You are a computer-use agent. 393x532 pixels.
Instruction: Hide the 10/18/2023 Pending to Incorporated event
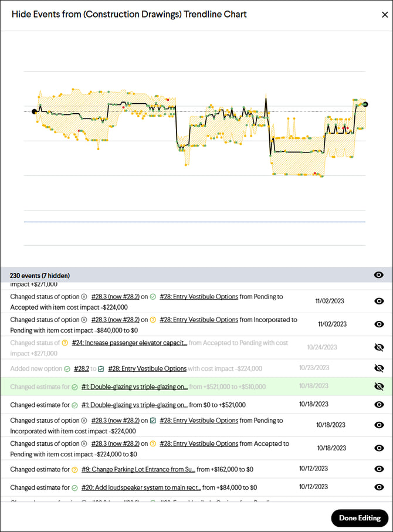pyautogui.click(x=379, y=425)
